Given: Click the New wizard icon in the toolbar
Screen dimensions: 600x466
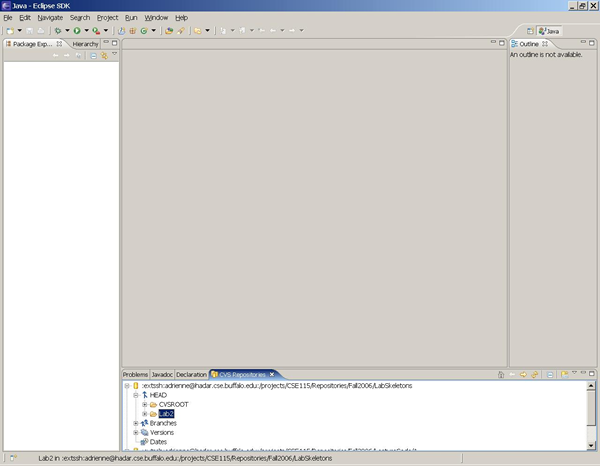Looking at the screenshot, I should [x=8, y=31].
